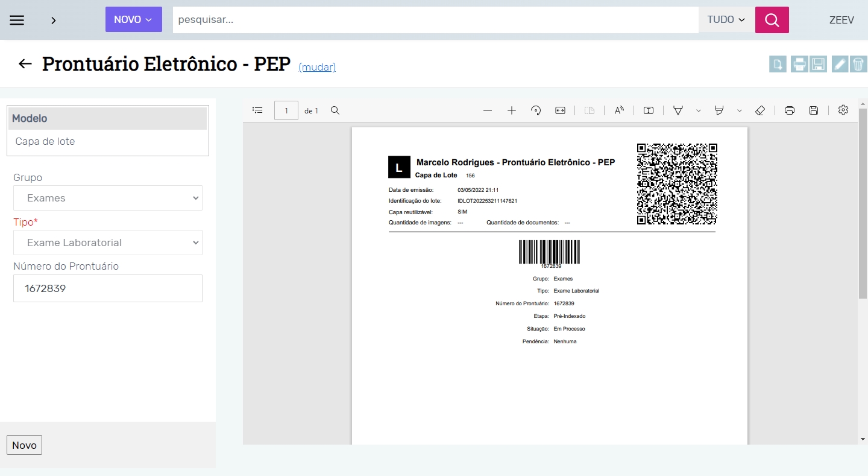Open the NOVO menu
The height and width of the screenshot is (476, 868).
click(133, 19)
